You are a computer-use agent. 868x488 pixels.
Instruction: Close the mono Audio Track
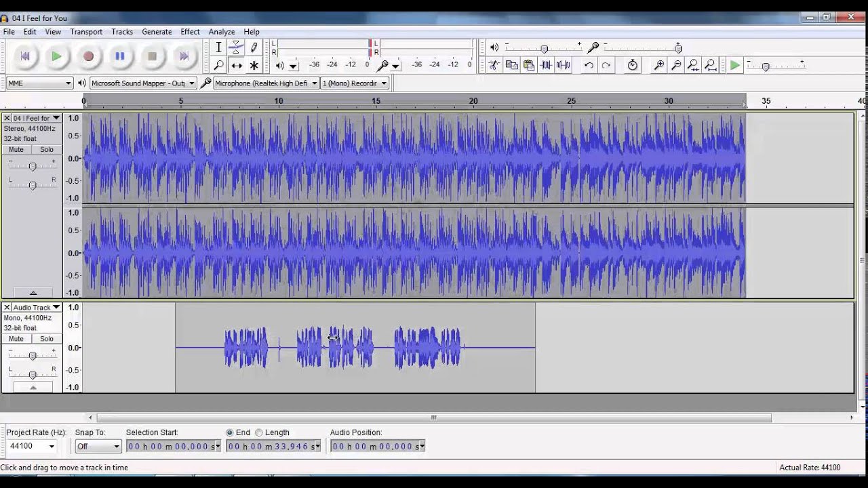click(x=7, y=307)
